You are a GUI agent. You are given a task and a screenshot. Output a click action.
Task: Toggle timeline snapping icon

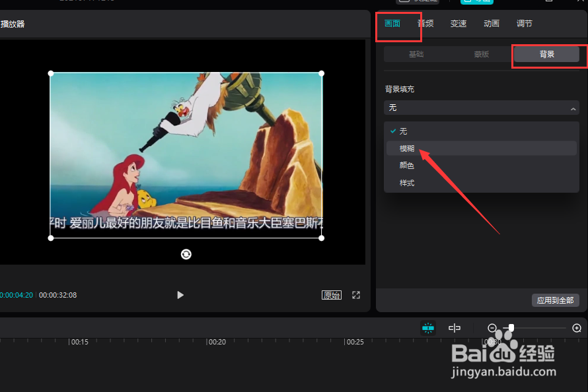[x=428, y=329]
